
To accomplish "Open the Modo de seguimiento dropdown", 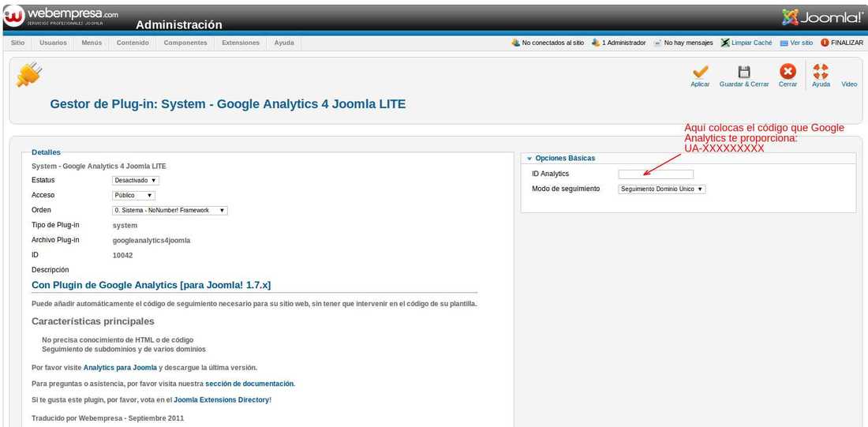I will pyautogui.click(x=662, y=189).
